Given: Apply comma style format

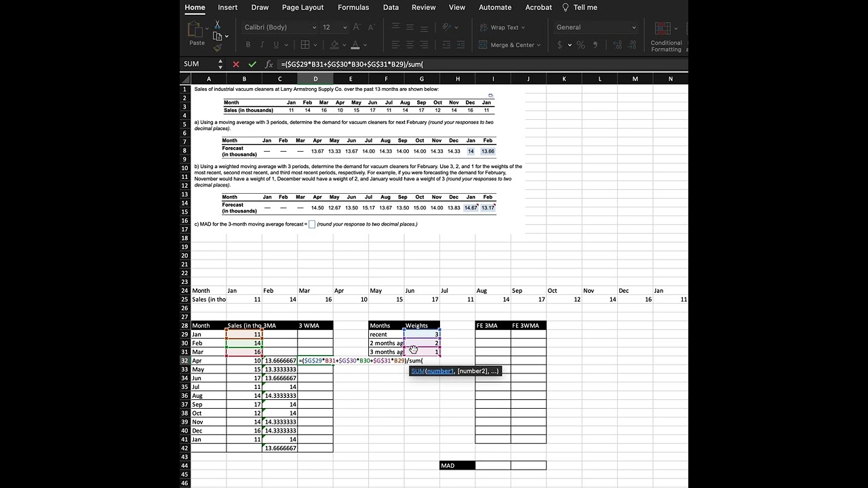Looking at the screenshot, I should point(596,45).
